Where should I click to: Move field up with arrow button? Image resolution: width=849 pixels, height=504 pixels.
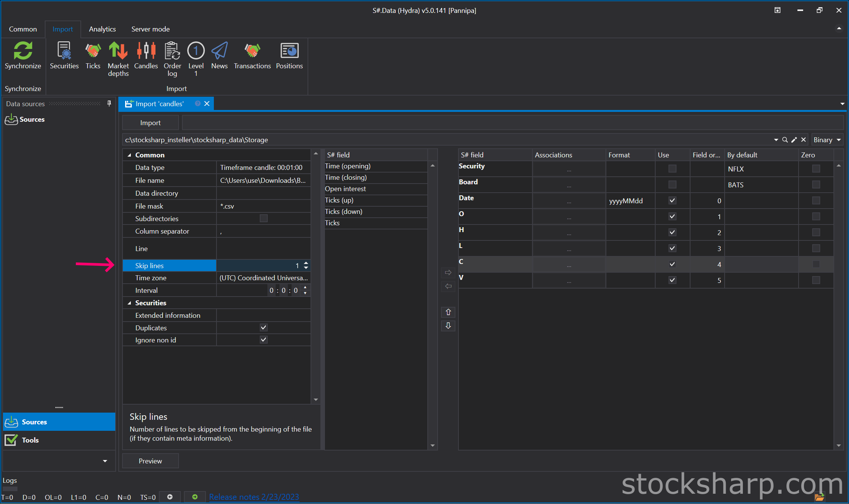(x=448, y=312)
